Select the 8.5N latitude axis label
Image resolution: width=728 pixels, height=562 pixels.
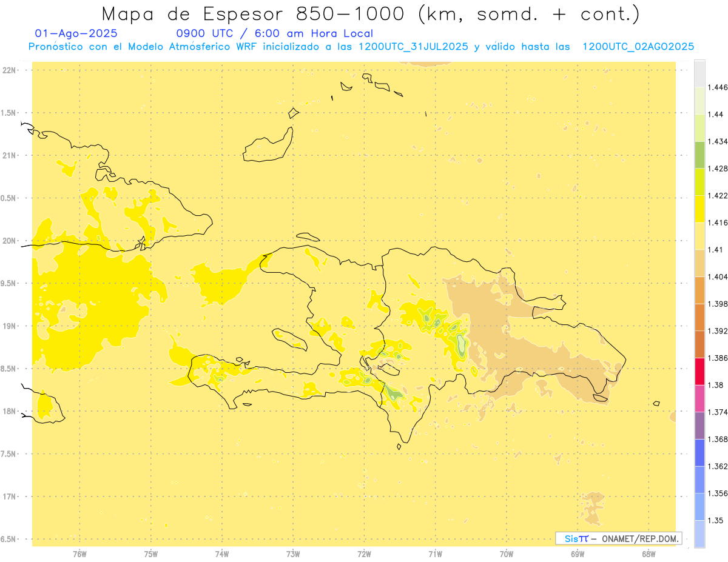8,369
